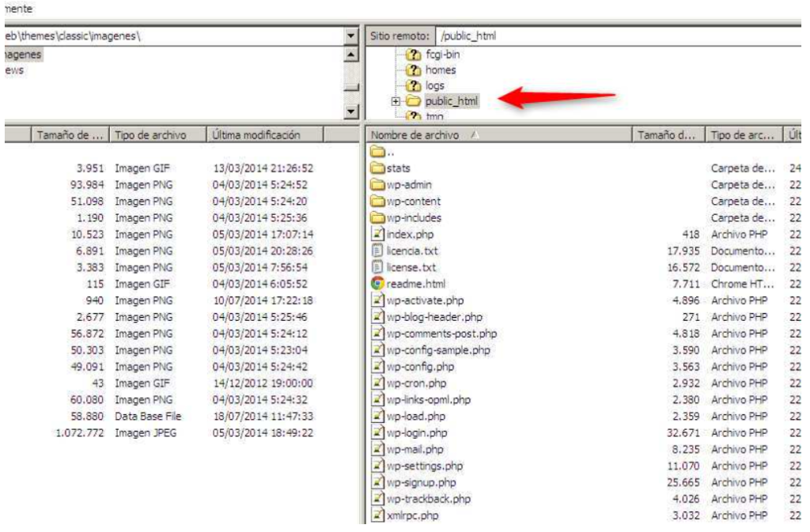Sort remote files by Nombre de archivo
Image resolution: width=810 pixels, height=532 pixels.
419,135
